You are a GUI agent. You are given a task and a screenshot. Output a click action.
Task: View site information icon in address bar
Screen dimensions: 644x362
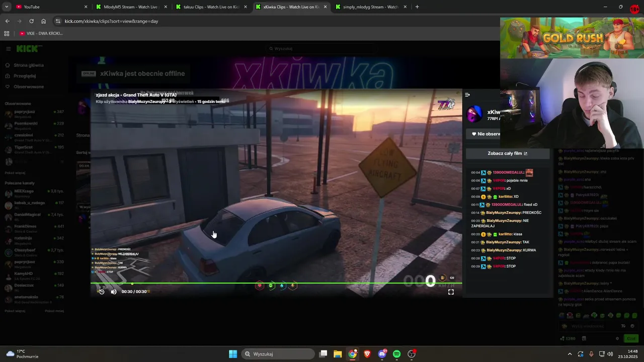[58, 21]
